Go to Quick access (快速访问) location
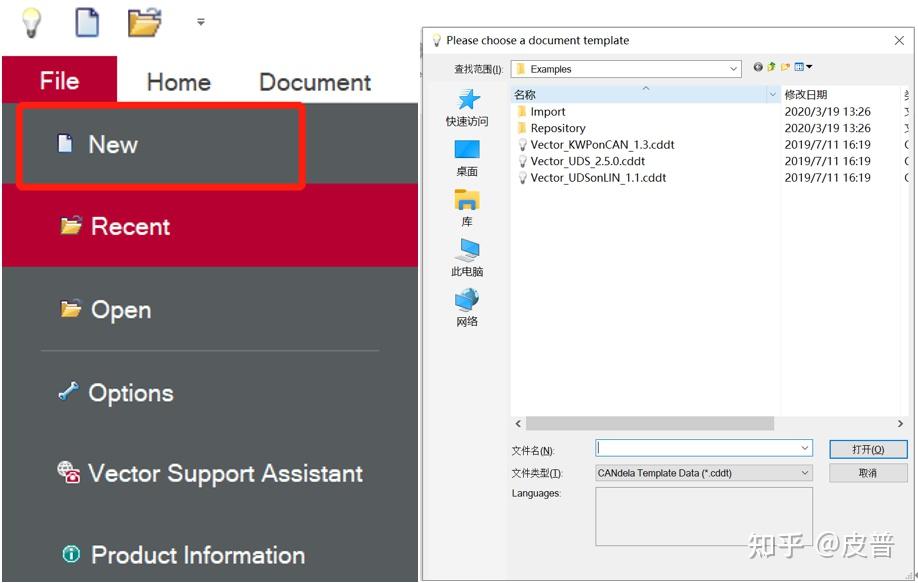918x583 pixels. 467,108
